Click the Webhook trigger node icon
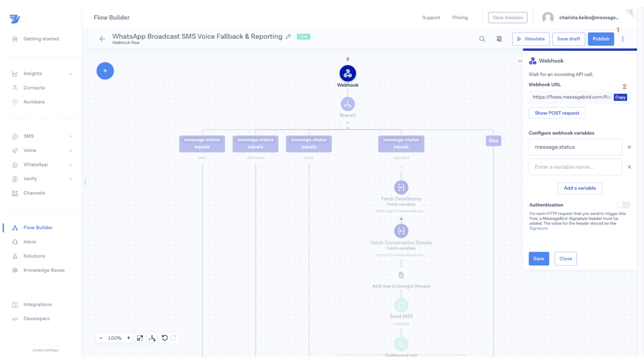 coord(348,73)
